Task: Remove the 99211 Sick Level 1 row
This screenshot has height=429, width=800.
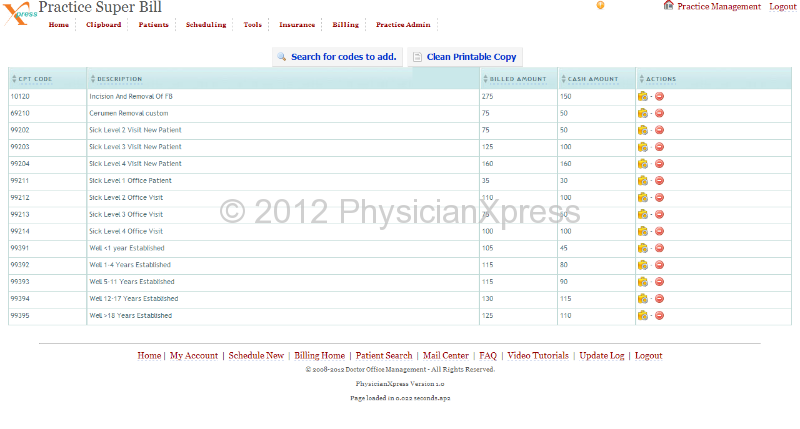Action: (659, 181)
